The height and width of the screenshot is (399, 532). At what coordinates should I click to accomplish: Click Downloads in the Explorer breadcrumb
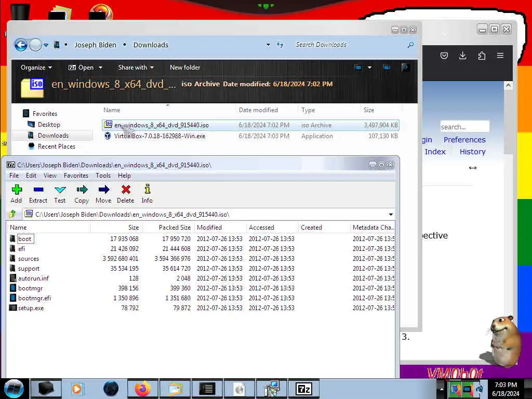pyautogui.click(x=151, y=45)
